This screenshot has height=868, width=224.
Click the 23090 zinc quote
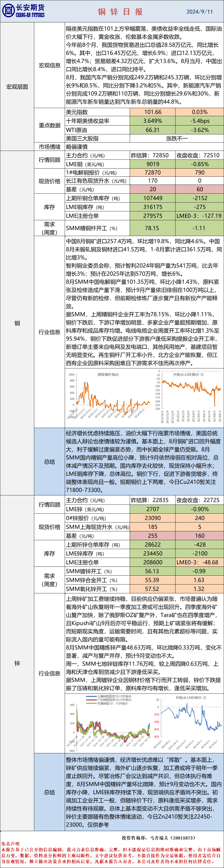point(153,518)
